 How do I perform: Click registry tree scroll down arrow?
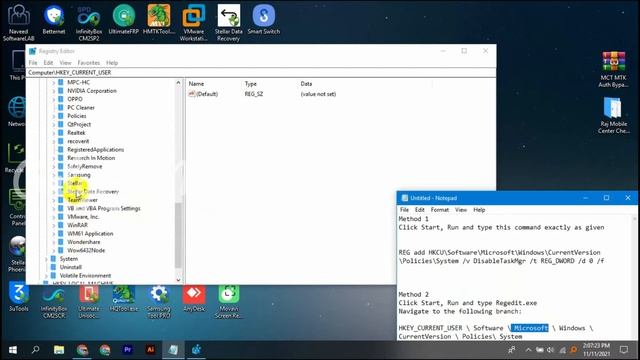pos(178,280)
